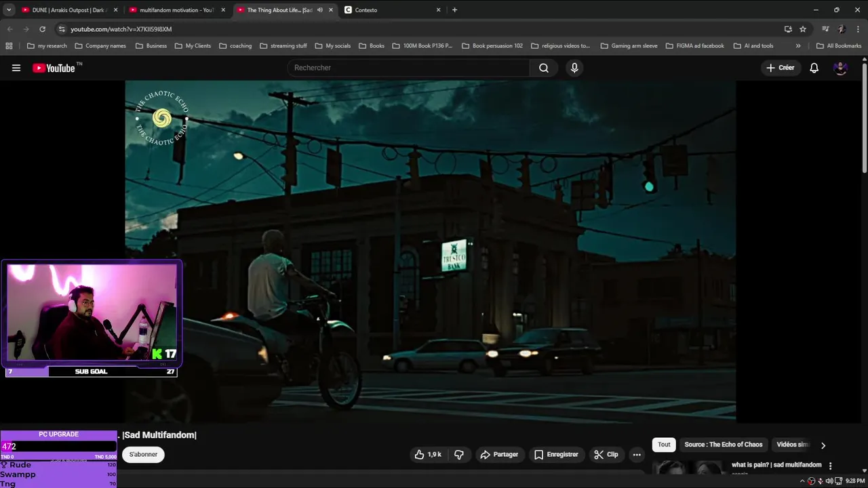The image size is (868, 488).
Task: Open the 'coaching' bookmark folder
Action: 235,46
